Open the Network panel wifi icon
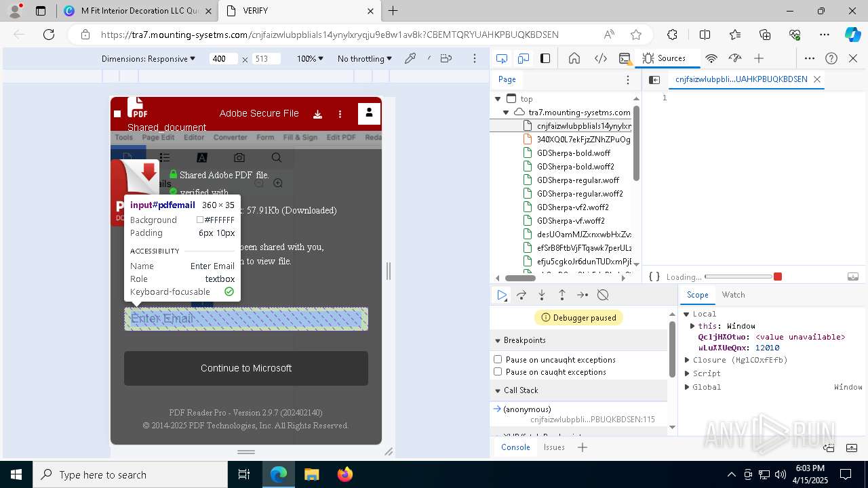The height and width of the screenshot is (488, 868). [711, 58]
